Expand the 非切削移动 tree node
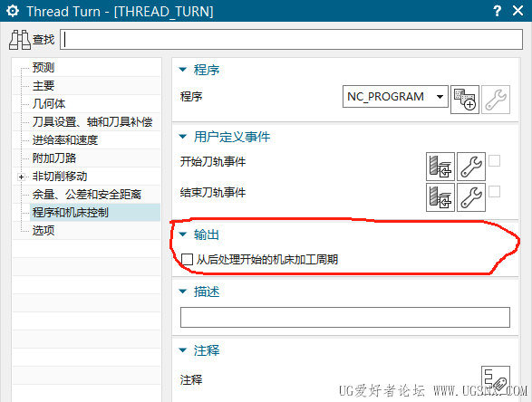This screenshot has height=402, width=532. (x=21, y=177)
